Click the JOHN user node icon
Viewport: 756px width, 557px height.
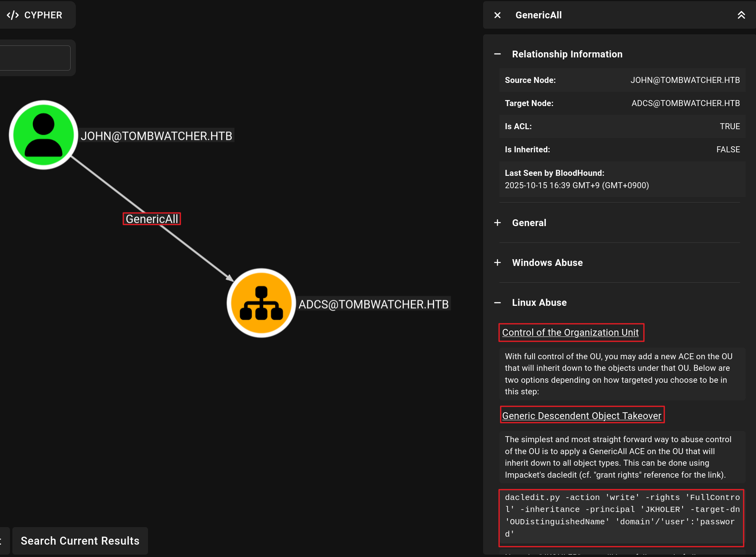pos(43,135)
